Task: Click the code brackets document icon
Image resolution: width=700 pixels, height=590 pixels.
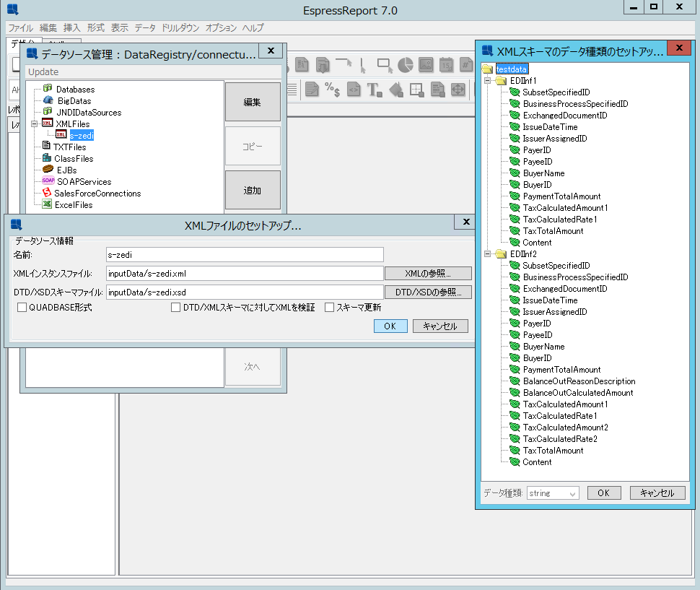Action: click(354, 90)
